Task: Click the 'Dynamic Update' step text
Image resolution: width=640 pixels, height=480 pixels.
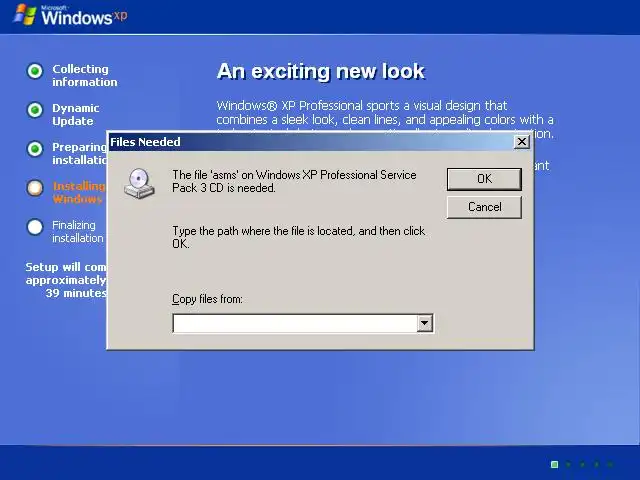Action: point(76,115)
